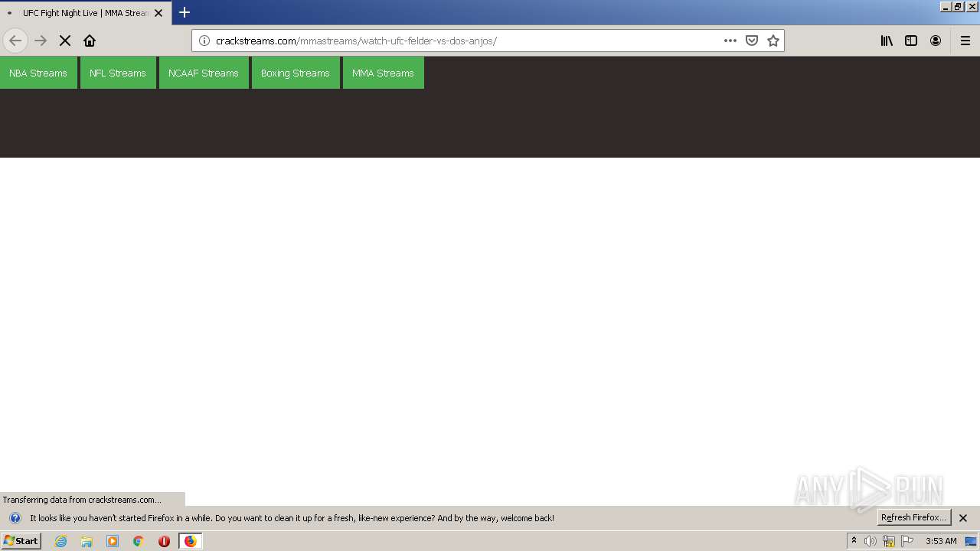This screenshot has height=551, width=980.
Task: Save page to Pocket
Action: click(752, 41)
